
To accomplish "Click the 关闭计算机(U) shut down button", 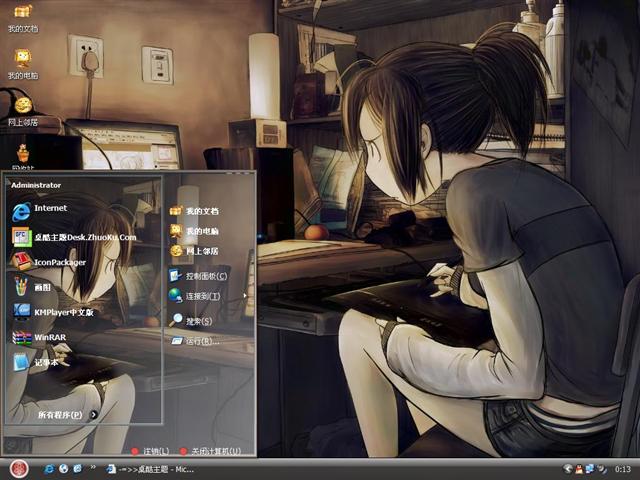I will pos(211,451).
